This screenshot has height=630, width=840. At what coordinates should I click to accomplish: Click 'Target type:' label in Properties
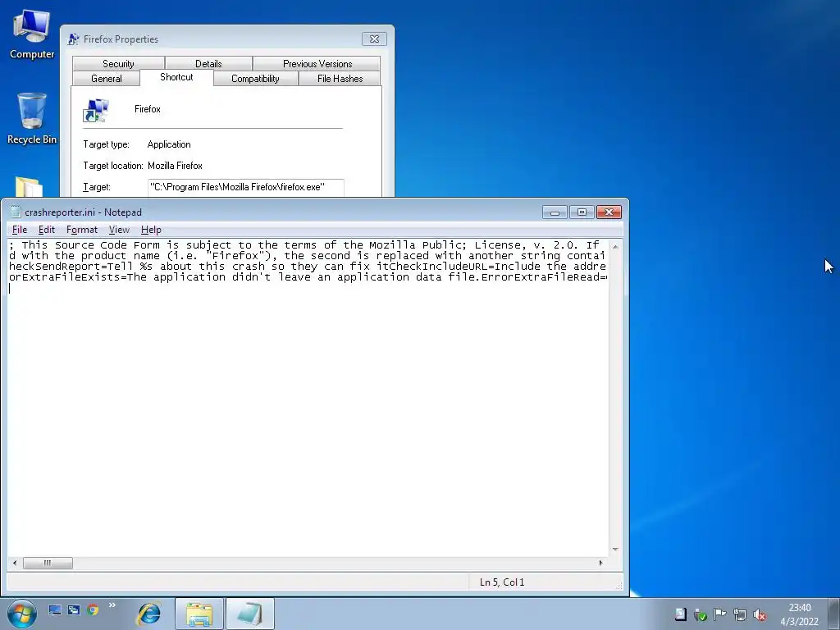pos(106,144)
